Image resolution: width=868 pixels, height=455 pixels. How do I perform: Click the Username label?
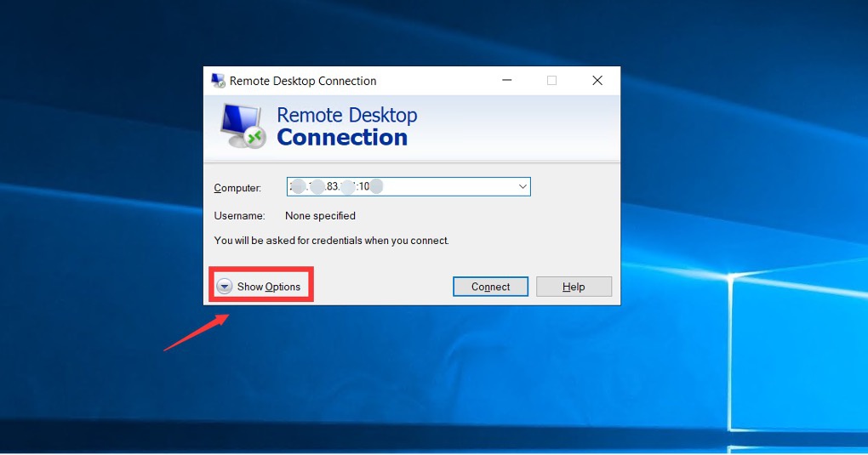(x=239, y=216)
